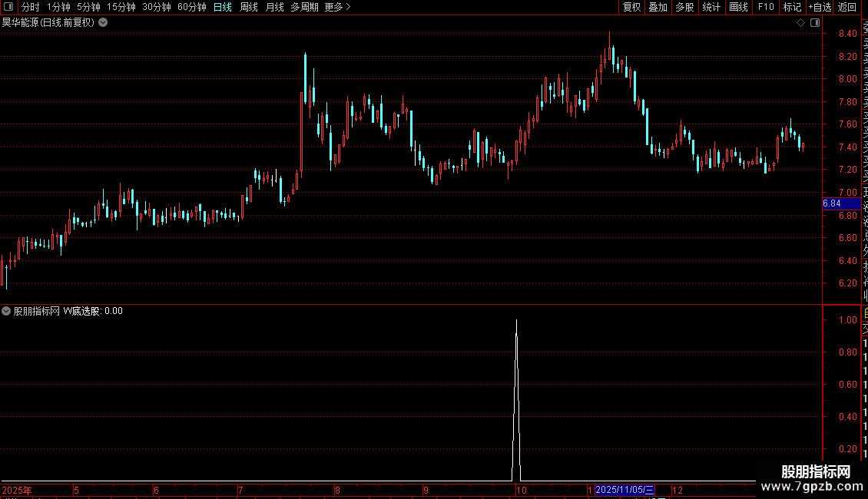Screen dimensions: 868x499
Task: Click month 10 on the time axis
Action: pyautogui.click(x=521, y=490)
